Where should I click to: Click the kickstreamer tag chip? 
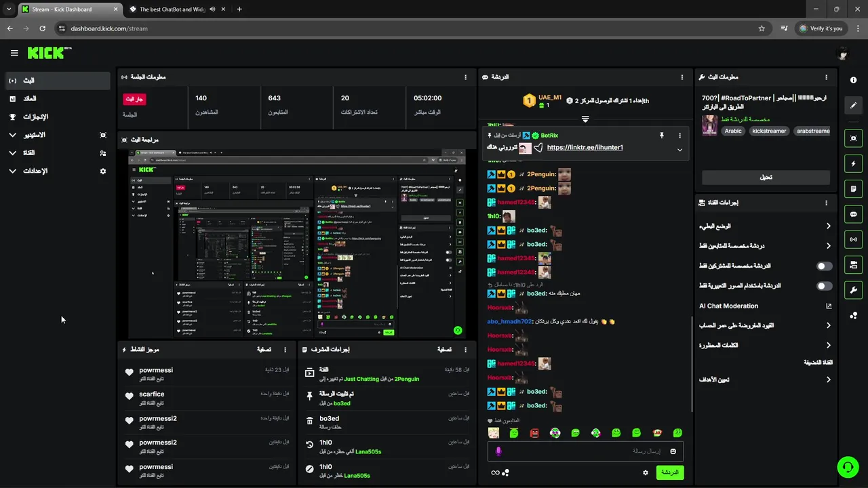coord(769,131)
